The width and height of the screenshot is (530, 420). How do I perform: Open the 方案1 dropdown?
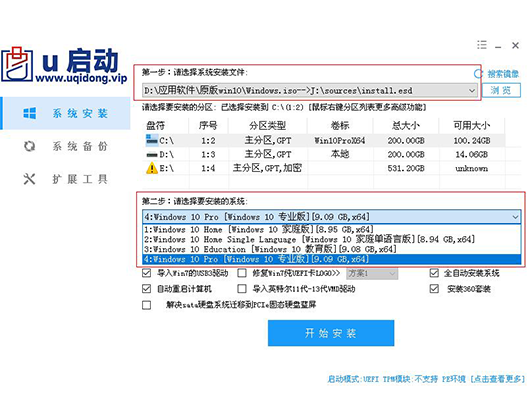(372, 273)
